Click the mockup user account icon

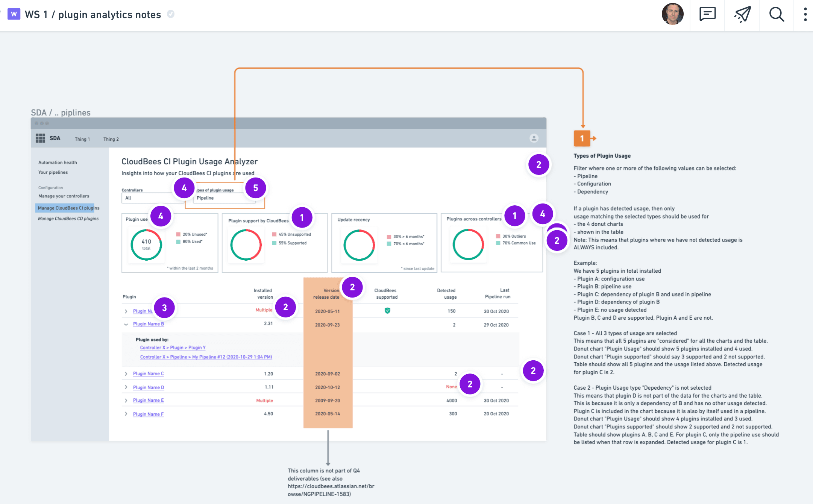pyautogui.click(x=534, y=138)
